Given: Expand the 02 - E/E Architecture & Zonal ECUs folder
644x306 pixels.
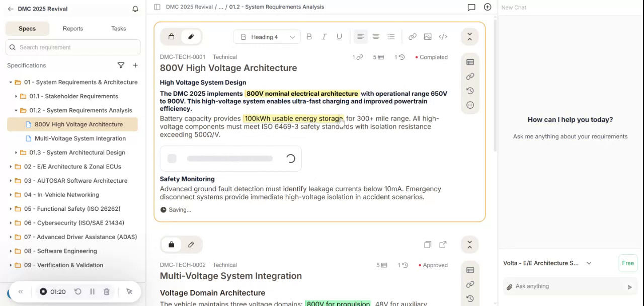Looking at the screenshot, I should coord(11,167).
